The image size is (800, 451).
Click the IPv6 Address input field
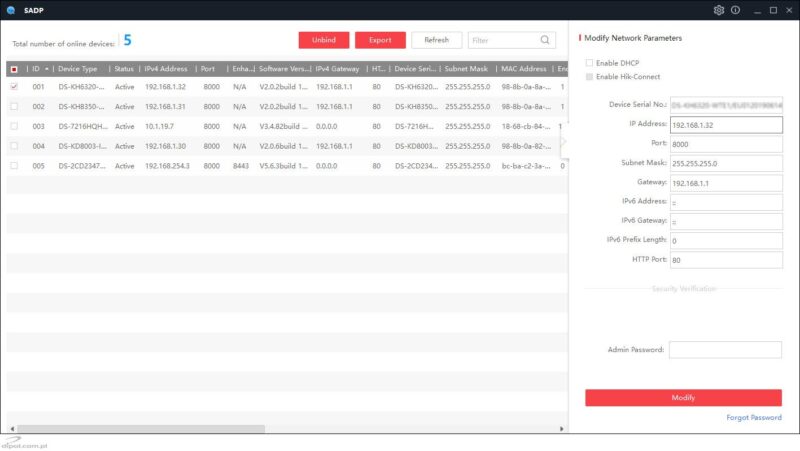click(726, 202)
